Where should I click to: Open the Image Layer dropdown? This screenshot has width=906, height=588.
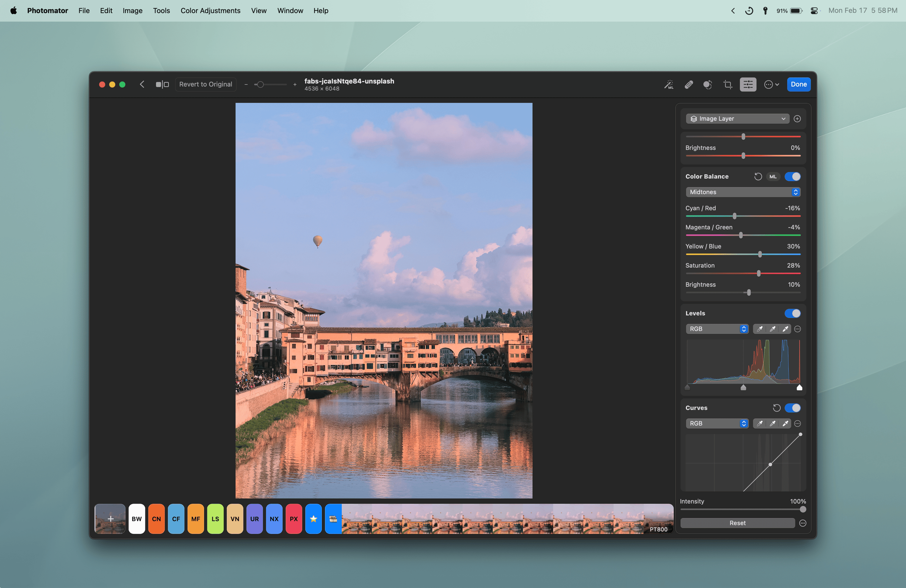click(x=737, y=119)
